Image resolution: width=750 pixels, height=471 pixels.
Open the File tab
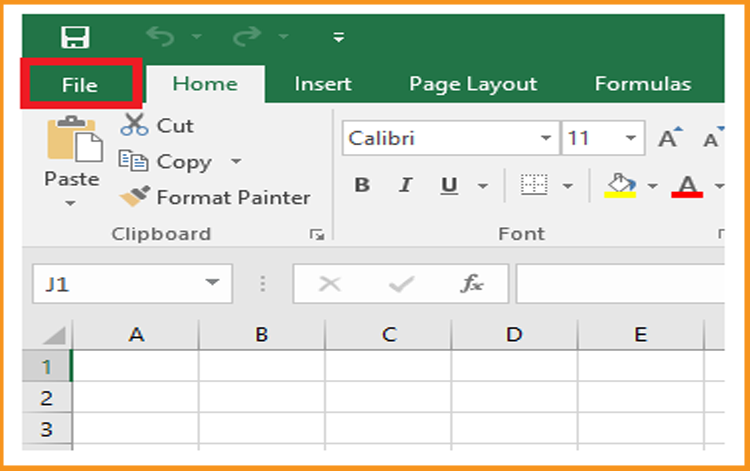80,85
